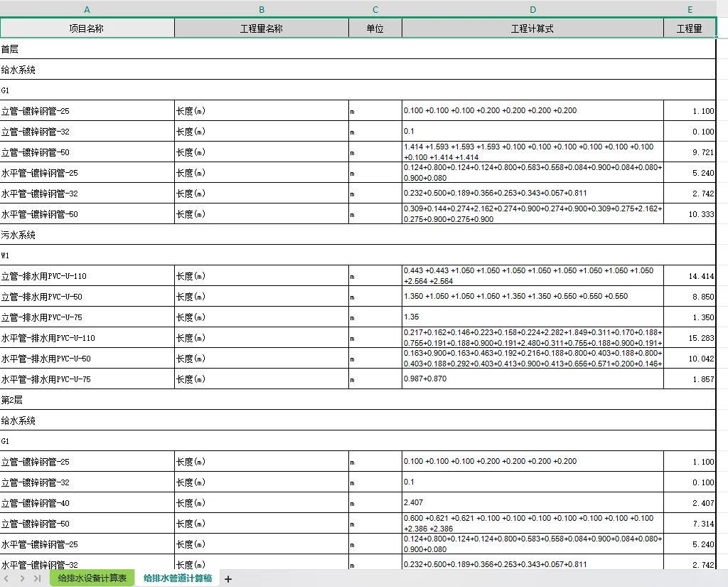This screenshot has width=728, height=587.
Task: Select the 污水系统 row
Action: click(x=358, y=235)
